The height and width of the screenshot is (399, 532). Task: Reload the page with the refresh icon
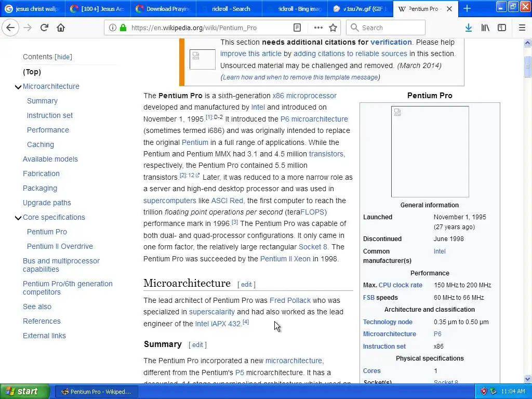point(44,28)
